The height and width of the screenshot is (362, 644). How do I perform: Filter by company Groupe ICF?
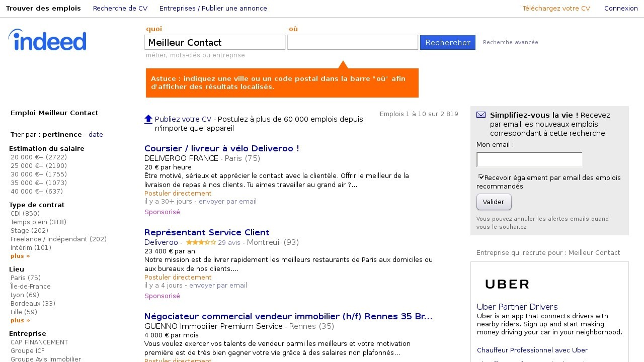click(28, 351)
